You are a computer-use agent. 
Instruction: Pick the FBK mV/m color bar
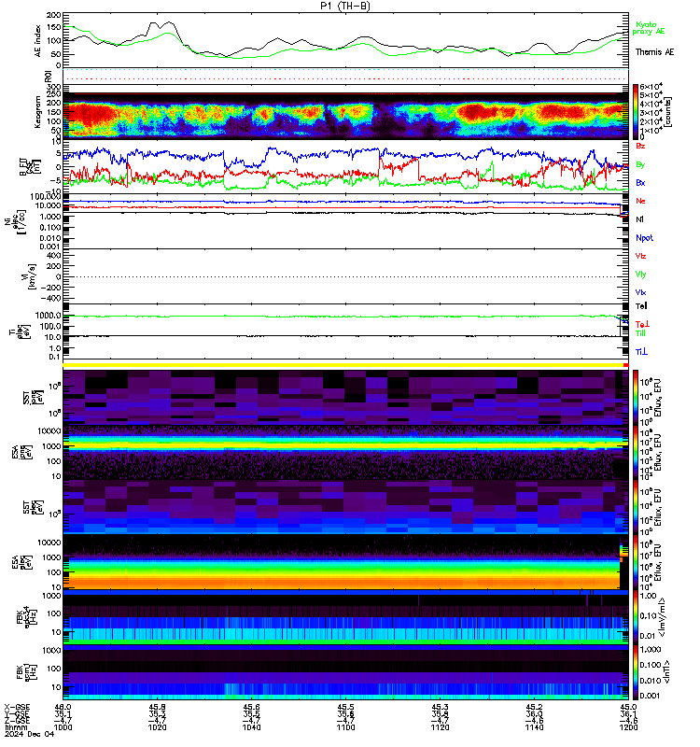[x=636, y=617]
